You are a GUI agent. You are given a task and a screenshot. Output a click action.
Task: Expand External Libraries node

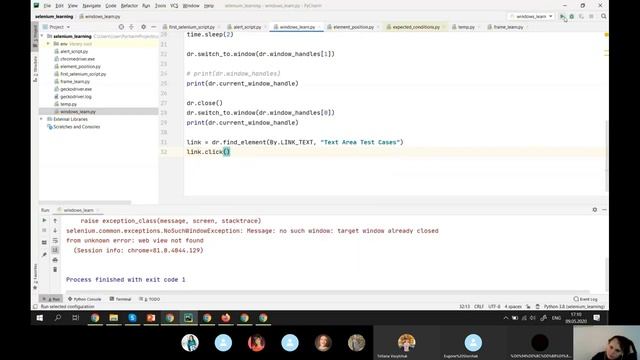point(42,119)
